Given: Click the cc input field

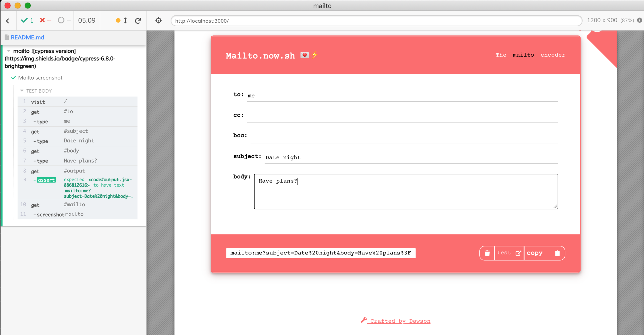Looking at the screenshot, I should click(x=402, y=116).
